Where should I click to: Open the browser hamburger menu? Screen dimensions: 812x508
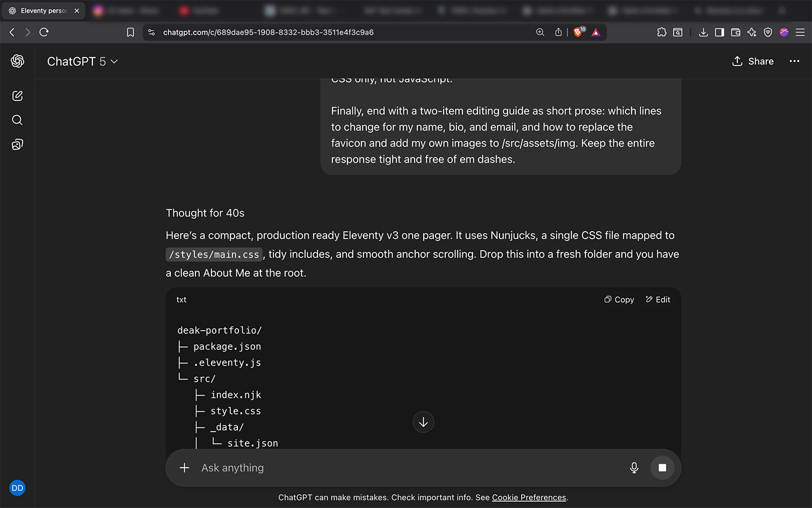click(x=800, y=32)
